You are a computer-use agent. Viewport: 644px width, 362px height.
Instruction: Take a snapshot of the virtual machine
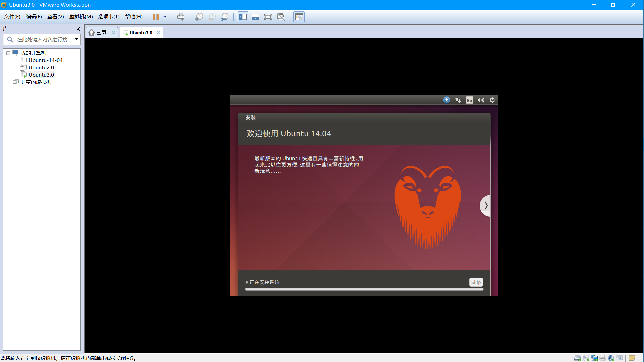coord(199,17)
